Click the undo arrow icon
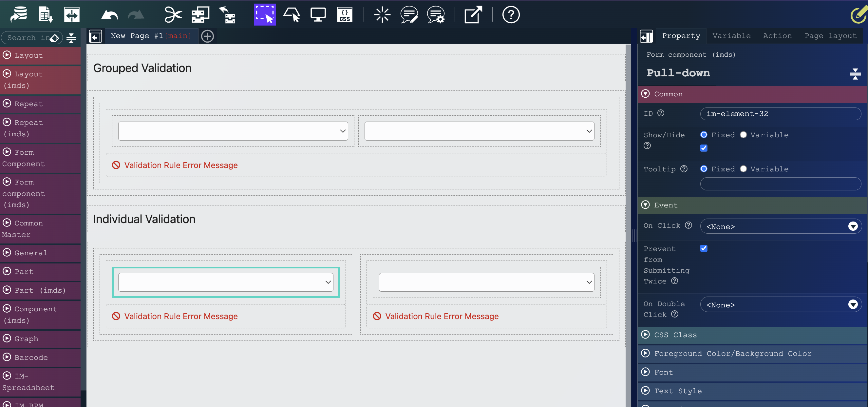Image resolution: width=868 pixels, height=407 pixels. point(109,15)
